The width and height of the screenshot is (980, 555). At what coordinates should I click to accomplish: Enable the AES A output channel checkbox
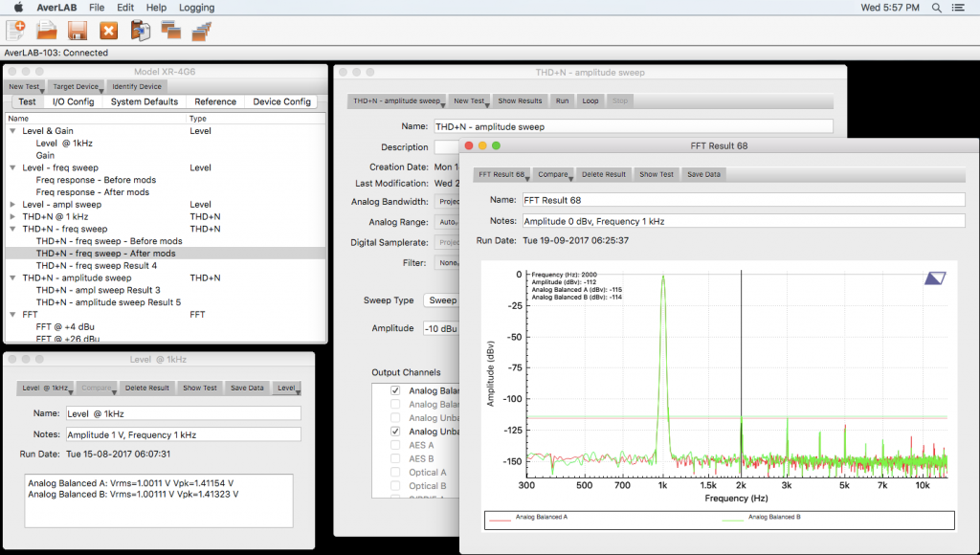pyautogui.click(x=395, y=445)
